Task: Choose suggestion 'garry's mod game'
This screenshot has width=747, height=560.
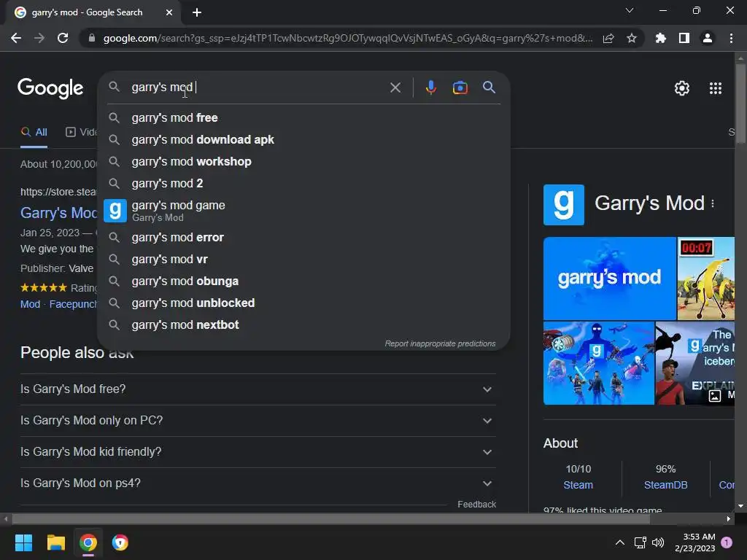Action: click(x=303, y=211)
